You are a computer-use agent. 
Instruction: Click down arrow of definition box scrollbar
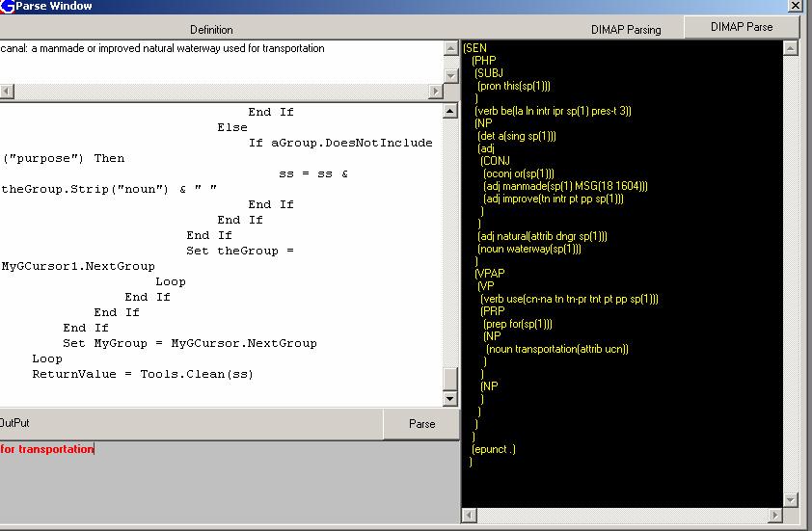pos(451,75)
